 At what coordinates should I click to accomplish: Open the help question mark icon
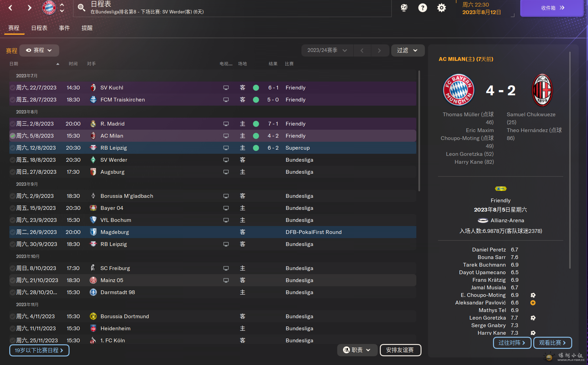423,8
